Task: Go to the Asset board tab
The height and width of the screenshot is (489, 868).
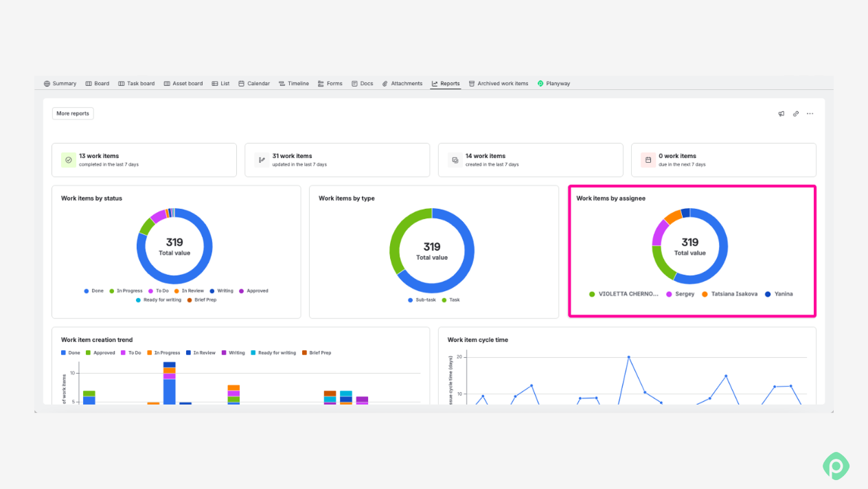Action: [183, 84]
